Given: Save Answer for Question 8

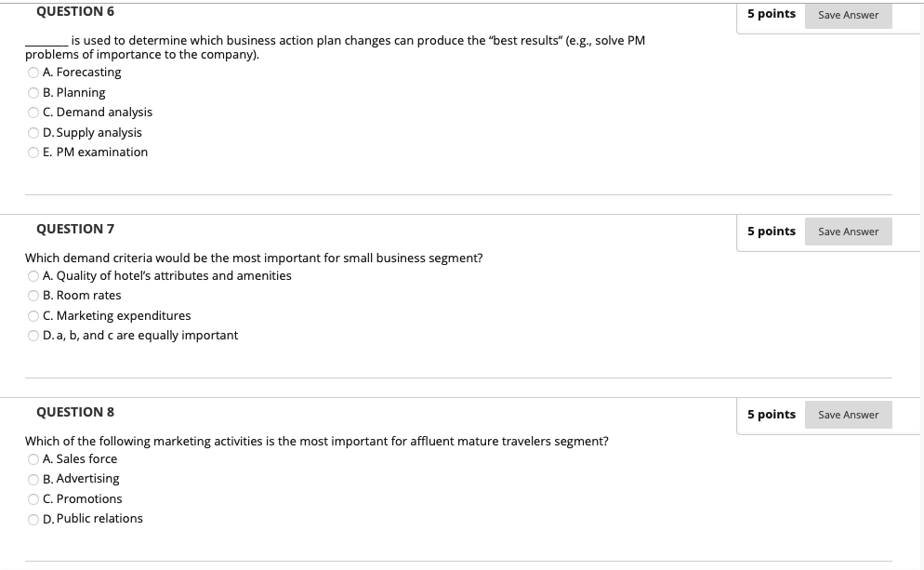Looking at the screenshot, I should pyautogui.click(x=848, y=414).
